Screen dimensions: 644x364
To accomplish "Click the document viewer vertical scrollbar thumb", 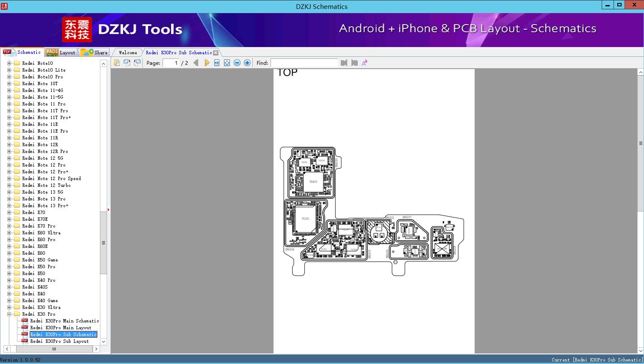I will click(641, 143).
